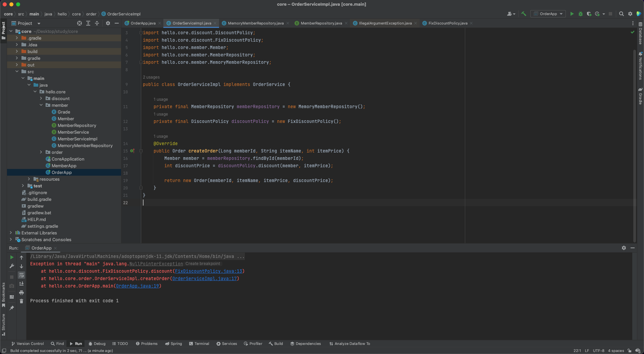
Task: Jump up the stack trace arrow
Action: point(21,257)
